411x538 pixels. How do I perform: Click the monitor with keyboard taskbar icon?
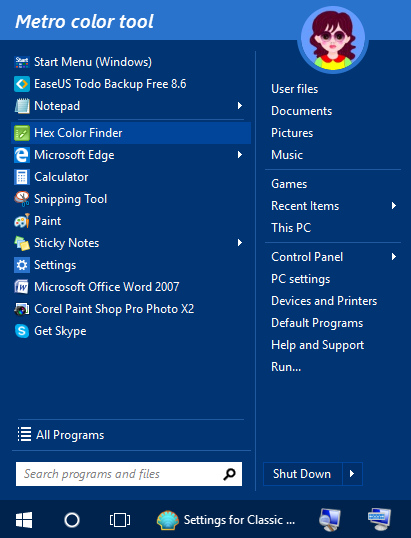(379, 519)
